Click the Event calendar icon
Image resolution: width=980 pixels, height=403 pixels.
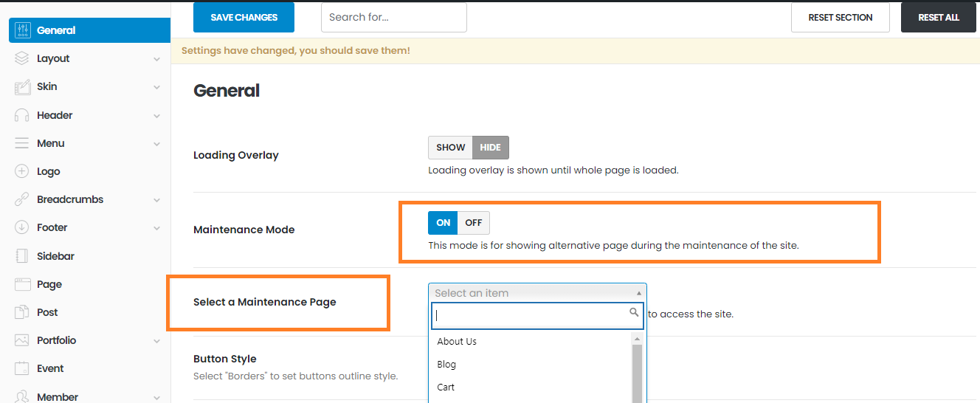pyautogui.click(x=22, y=368)
